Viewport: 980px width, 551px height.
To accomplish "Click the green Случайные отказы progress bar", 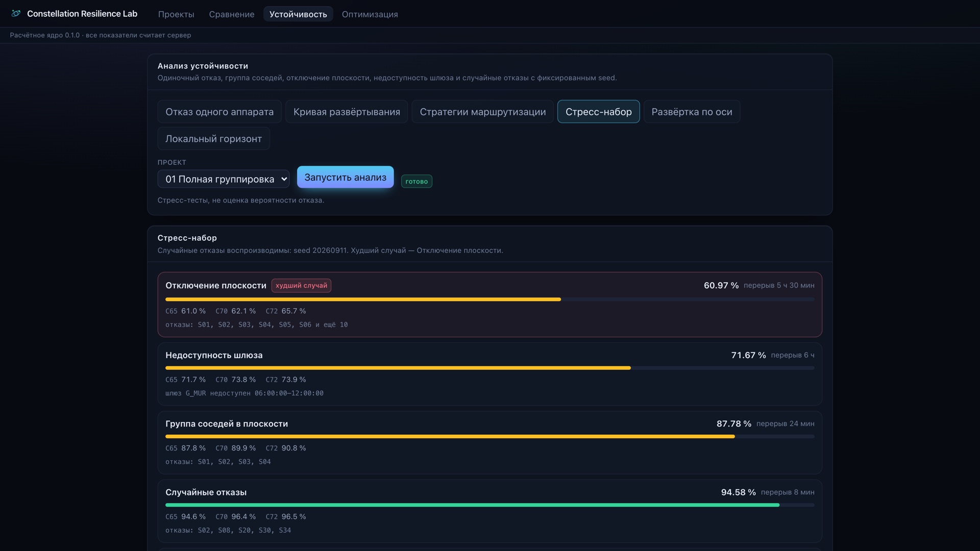I will [x=490, y=505].
